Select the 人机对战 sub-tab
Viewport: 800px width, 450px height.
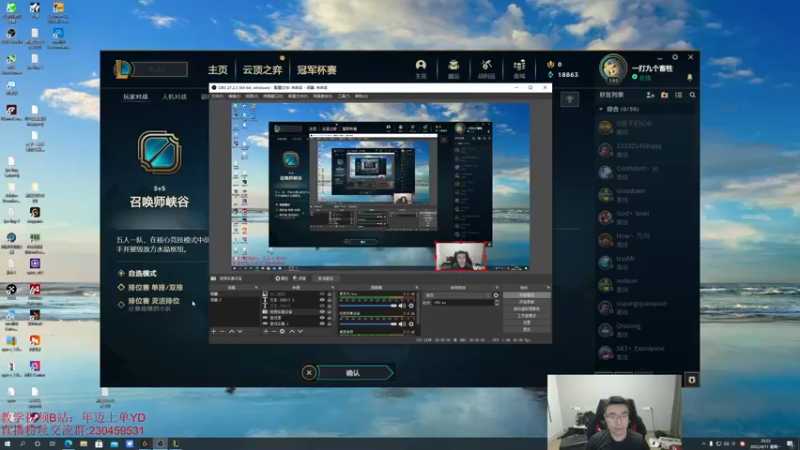(x=174, y=96)
